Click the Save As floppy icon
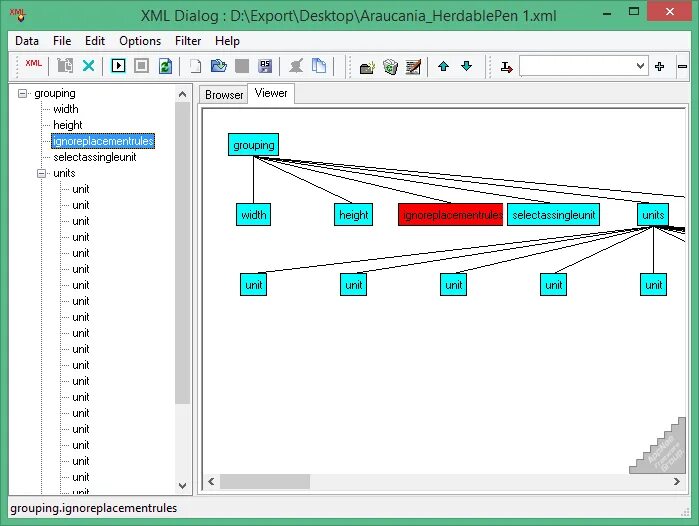The image size is (699, 526). (265, 66)
